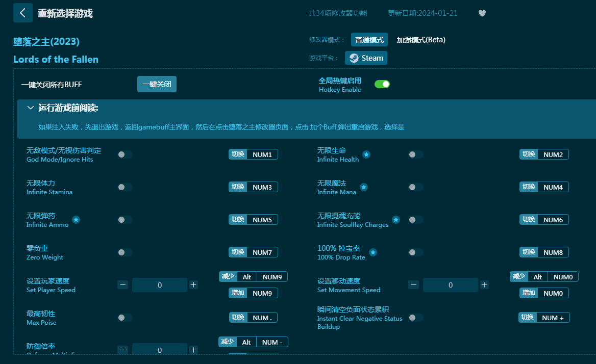
Task: Click the back arrow icon
Action: (23, 13)
